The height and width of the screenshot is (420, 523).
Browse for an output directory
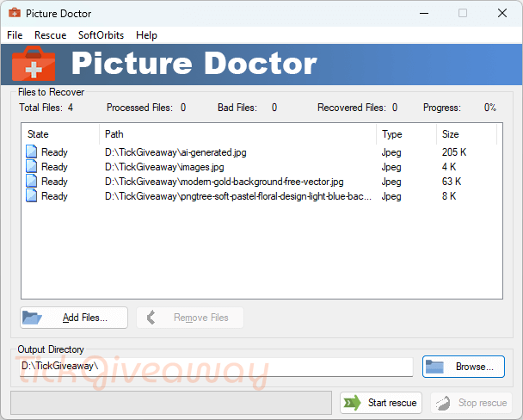(464, 367)
